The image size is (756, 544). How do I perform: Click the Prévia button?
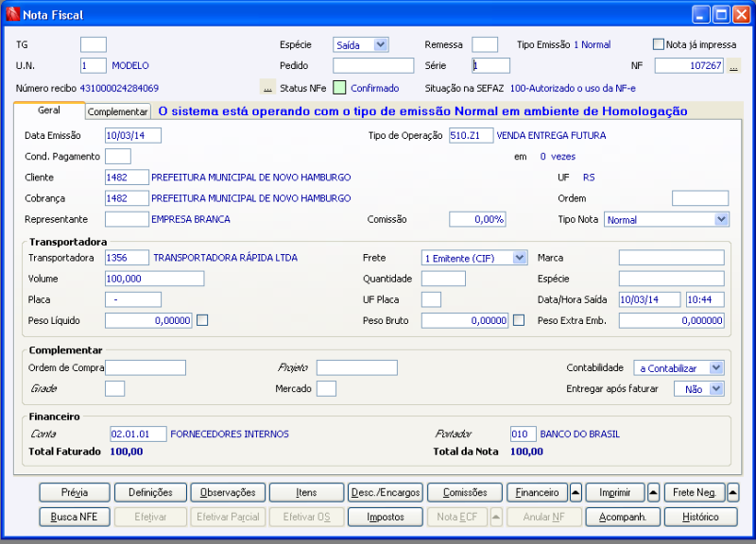click(74, 492)
